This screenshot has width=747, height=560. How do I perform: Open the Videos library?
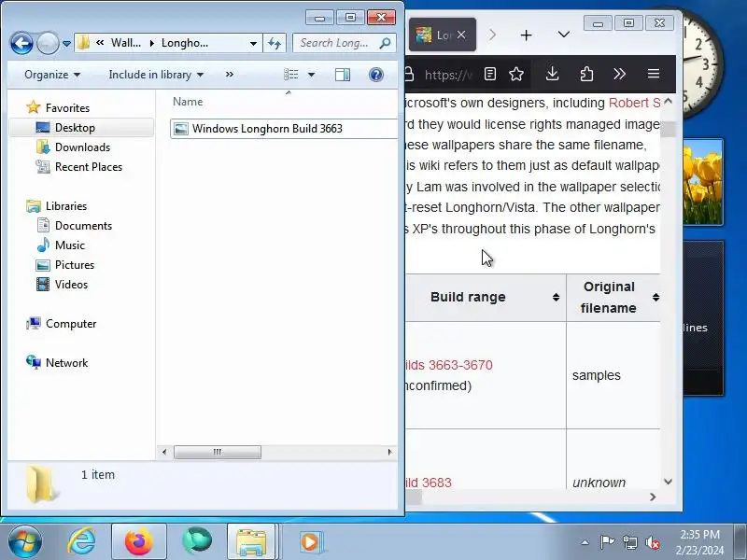71,285
